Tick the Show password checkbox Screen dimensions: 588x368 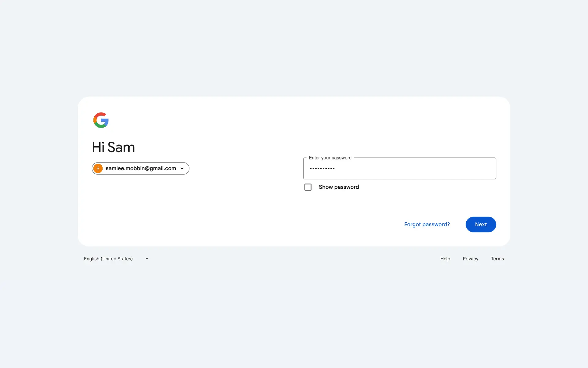pos(308,187)
